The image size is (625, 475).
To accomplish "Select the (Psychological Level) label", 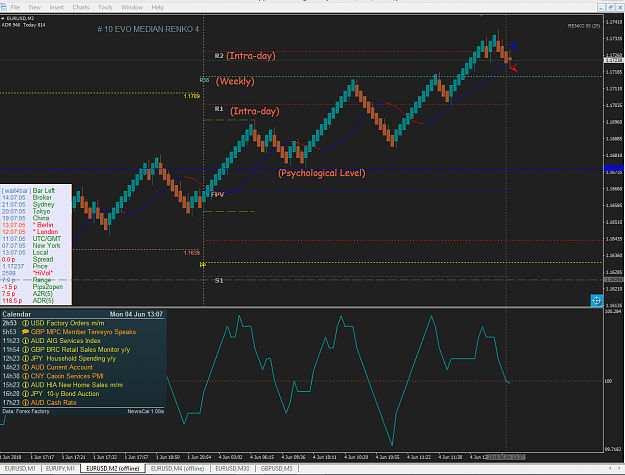I will 321,173.
